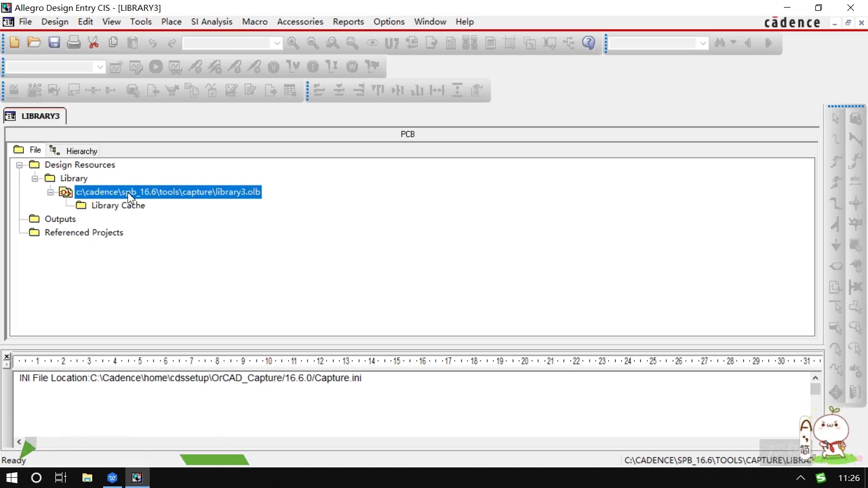Click the Align Center icon
The width and height of the screenshot is (868, 488).
pos(339,91)
